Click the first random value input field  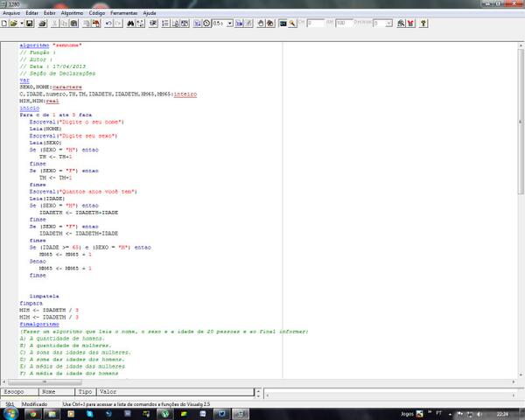point(316,24)
